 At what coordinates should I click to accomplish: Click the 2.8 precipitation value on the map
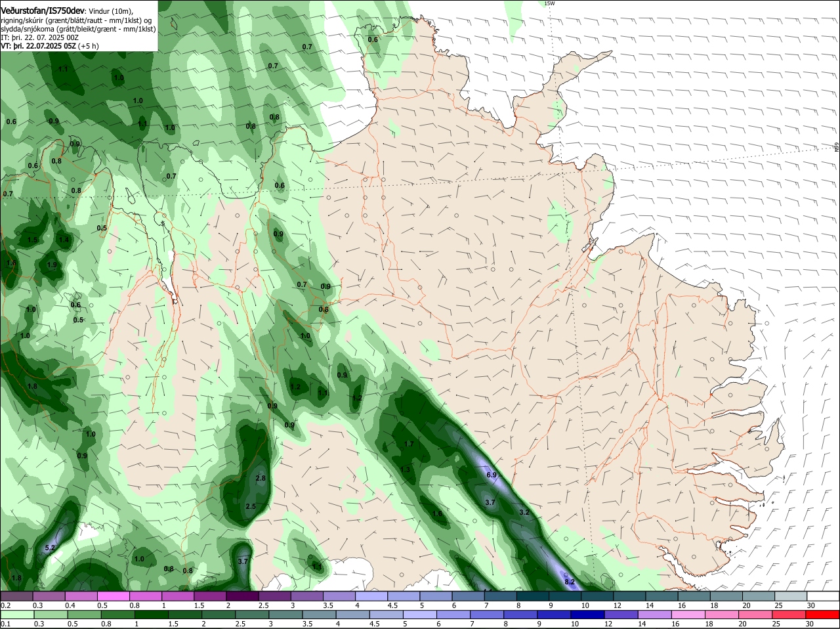tap(261, 478)
